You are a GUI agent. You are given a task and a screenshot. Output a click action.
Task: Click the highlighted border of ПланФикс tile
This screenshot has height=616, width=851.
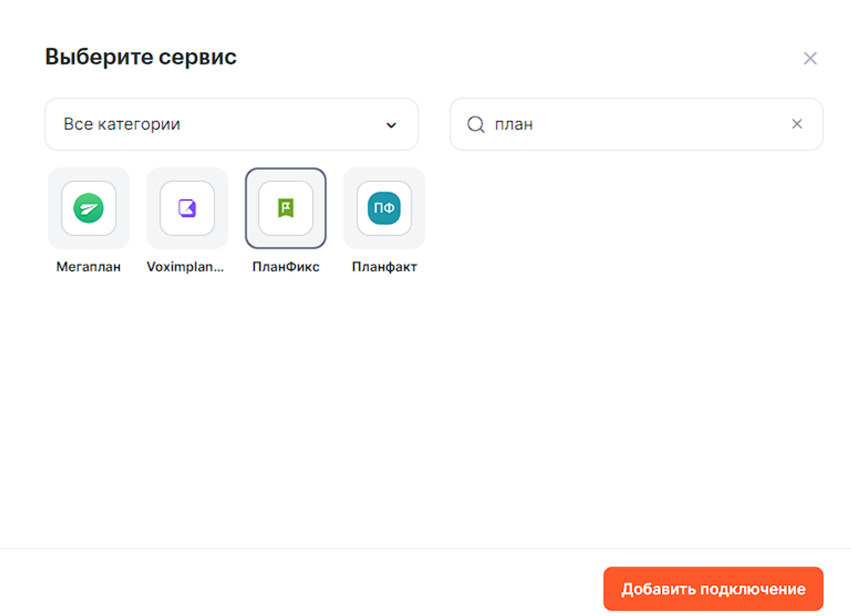[247, 208]
